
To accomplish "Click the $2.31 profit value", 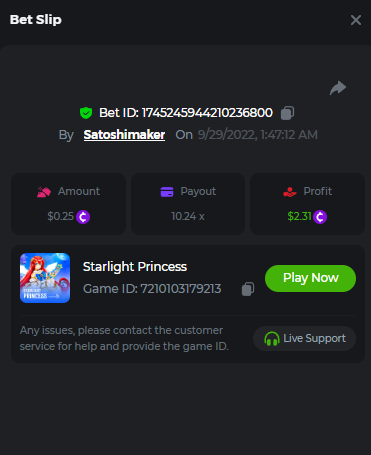I will click(299, 216).
